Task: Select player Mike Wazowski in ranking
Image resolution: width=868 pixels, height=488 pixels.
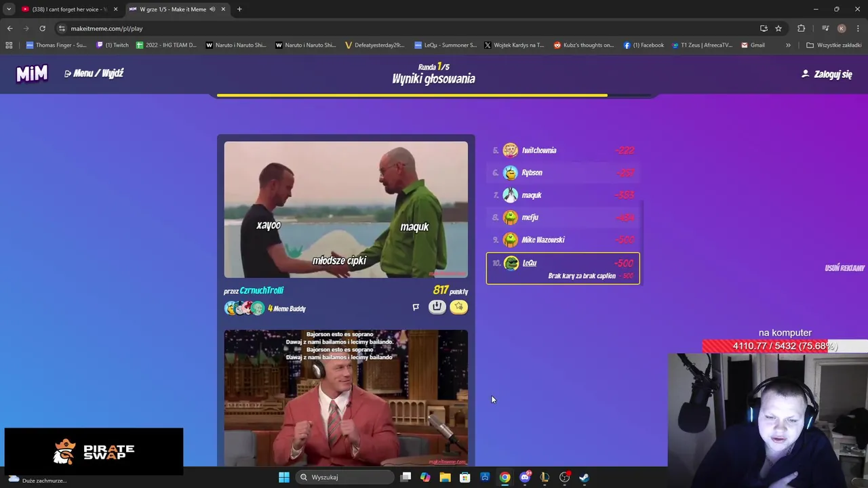Action: pos(563,240)
